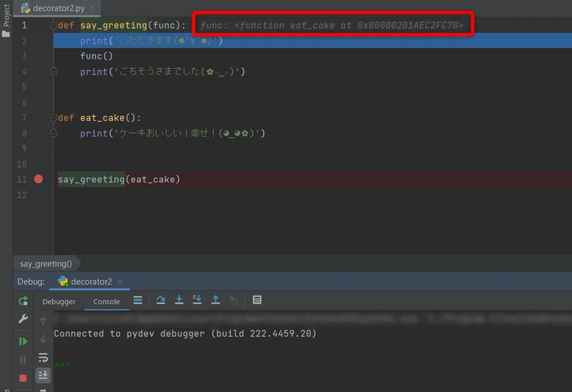Resume program execution
The image size is (572, 392).
click(23, 341)
